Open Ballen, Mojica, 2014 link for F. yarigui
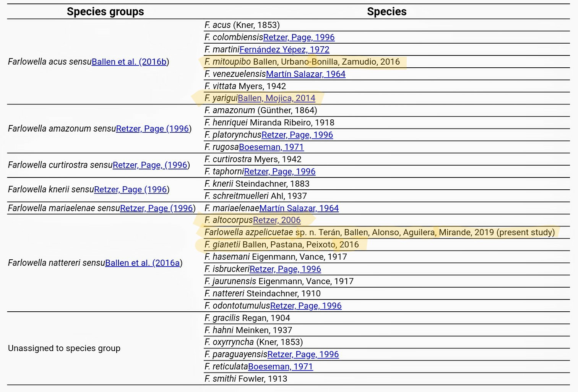Screen dimensions: 578x392 (x=276, y=98)
